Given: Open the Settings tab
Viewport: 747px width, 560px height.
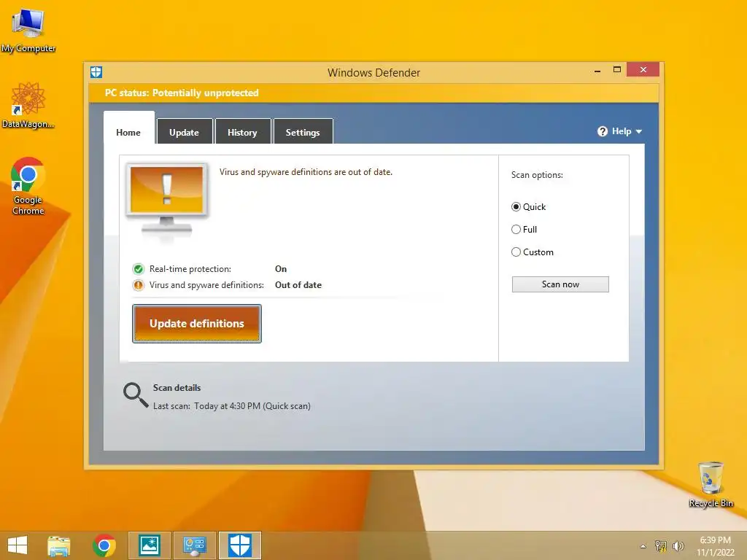Looking at the screenshot, I should tap(303, 131).
